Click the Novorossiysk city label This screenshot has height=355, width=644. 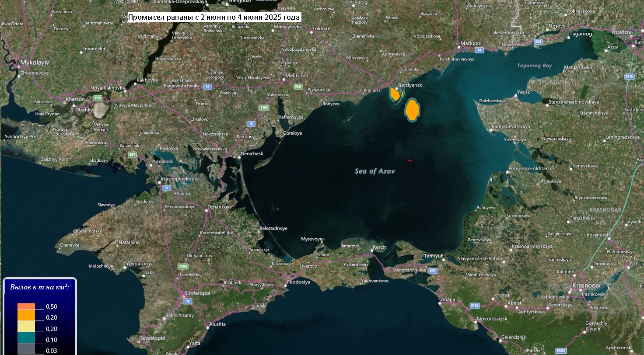point(492,318)
